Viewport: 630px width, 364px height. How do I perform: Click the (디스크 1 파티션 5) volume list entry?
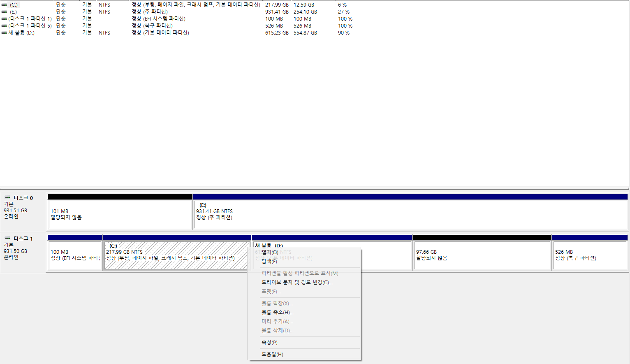pos(30,26)
